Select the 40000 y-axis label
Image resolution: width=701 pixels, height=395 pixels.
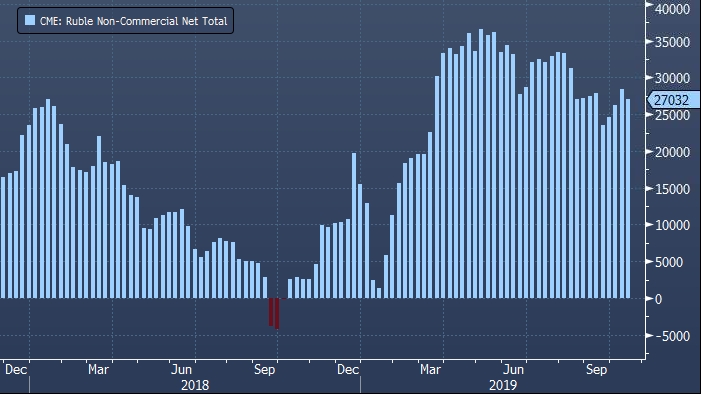tap(672, 9)
